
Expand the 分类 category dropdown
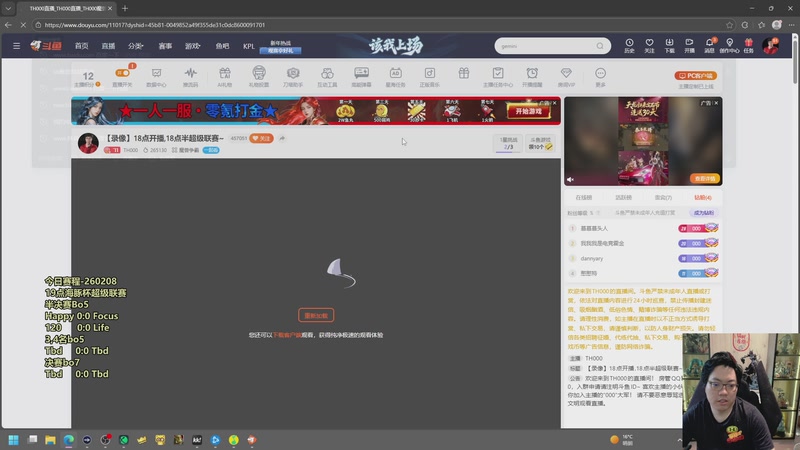tap(136, 46)
